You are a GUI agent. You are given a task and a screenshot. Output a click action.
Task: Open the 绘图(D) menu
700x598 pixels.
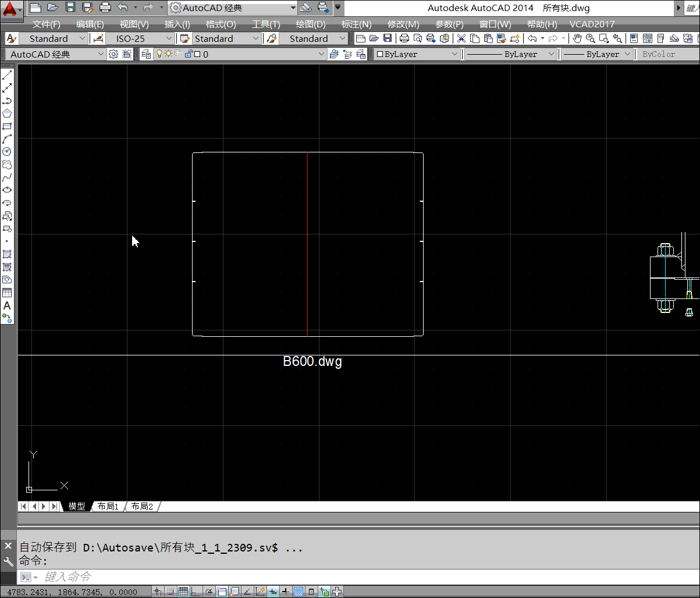[x=310, y=24]
